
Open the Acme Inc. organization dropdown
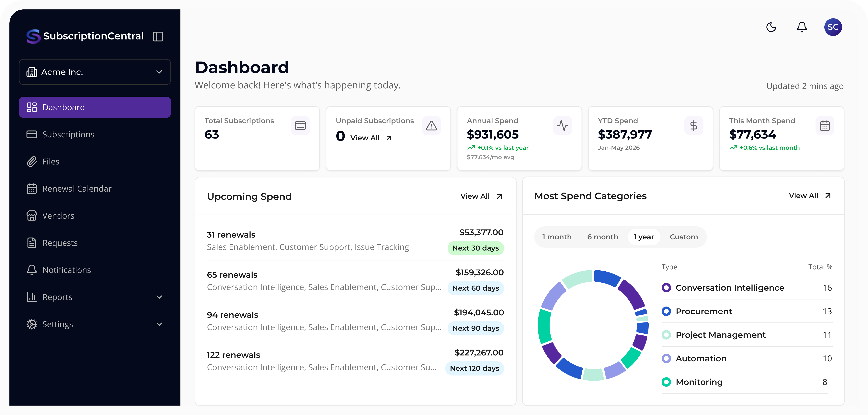(x=95, y=72)
